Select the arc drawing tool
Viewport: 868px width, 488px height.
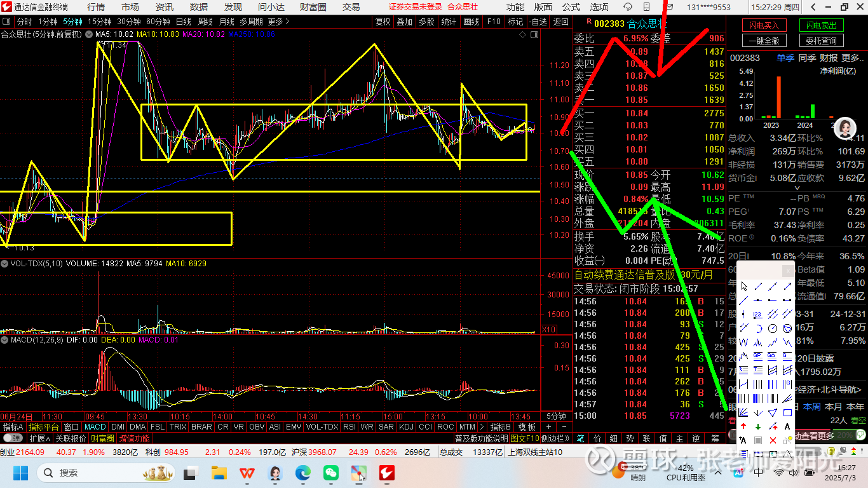pyautogui.click(x=758, y=328)
